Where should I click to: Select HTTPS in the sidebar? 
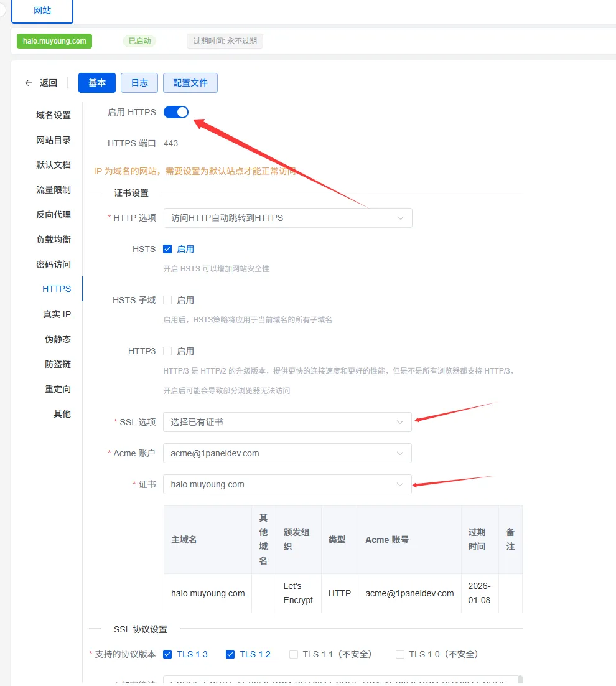[57, 289]
